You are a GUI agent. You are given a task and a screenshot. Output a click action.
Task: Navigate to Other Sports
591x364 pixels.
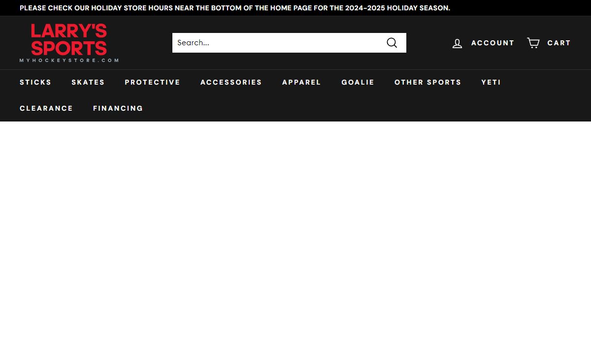427,82
